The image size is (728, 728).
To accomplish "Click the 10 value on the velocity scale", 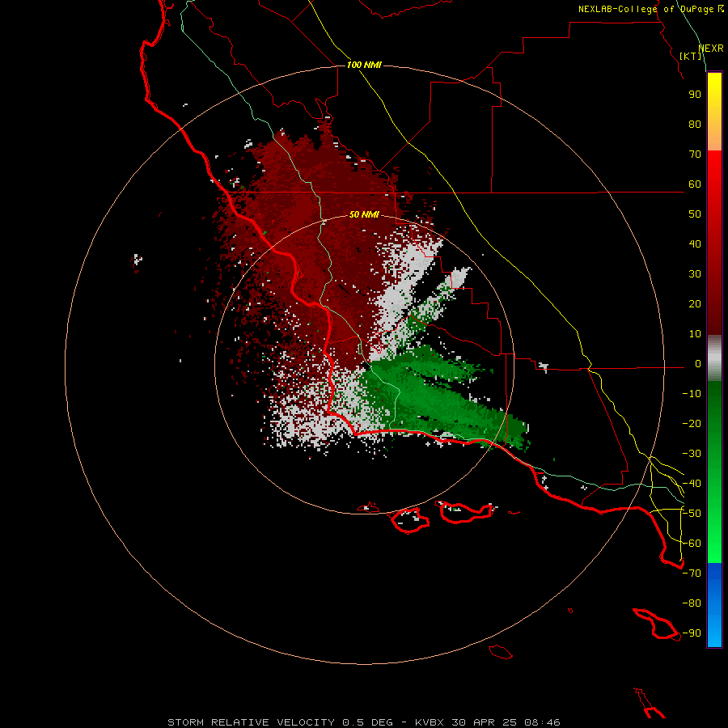I will (x=695, y=334).
